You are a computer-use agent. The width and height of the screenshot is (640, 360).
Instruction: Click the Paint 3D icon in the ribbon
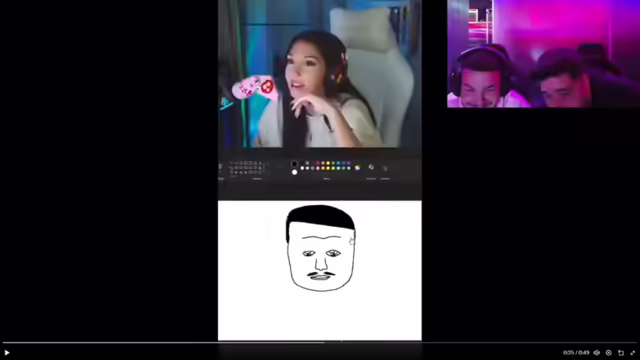[x=371, y=167]
